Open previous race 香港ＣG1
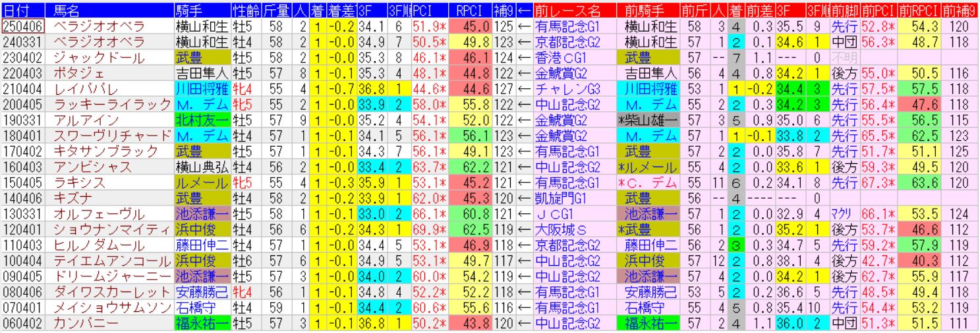This screenshot has height=333, width=980. [x=562, y=58]
